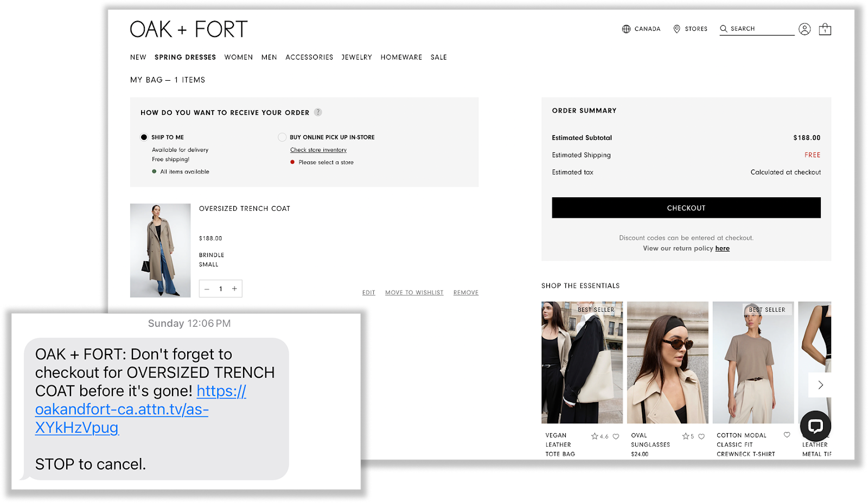Edit the Oversized Trench Coat item

pos(369,293)
